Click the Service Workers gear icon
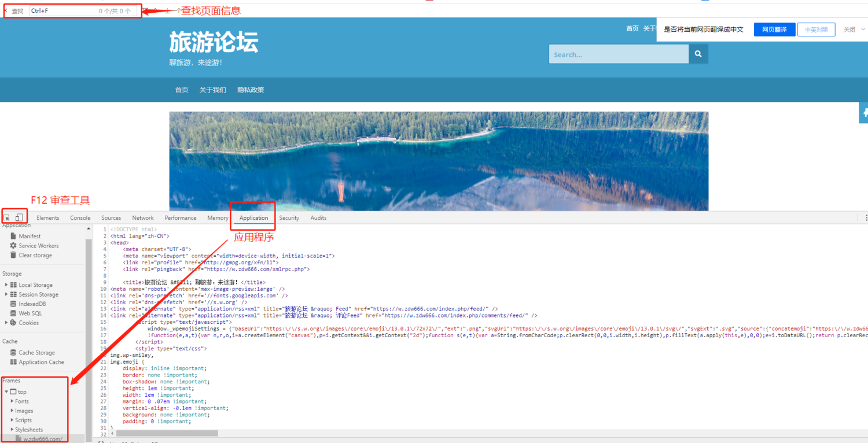The height and width of the screenshot is (443, 868). point(13,245)
